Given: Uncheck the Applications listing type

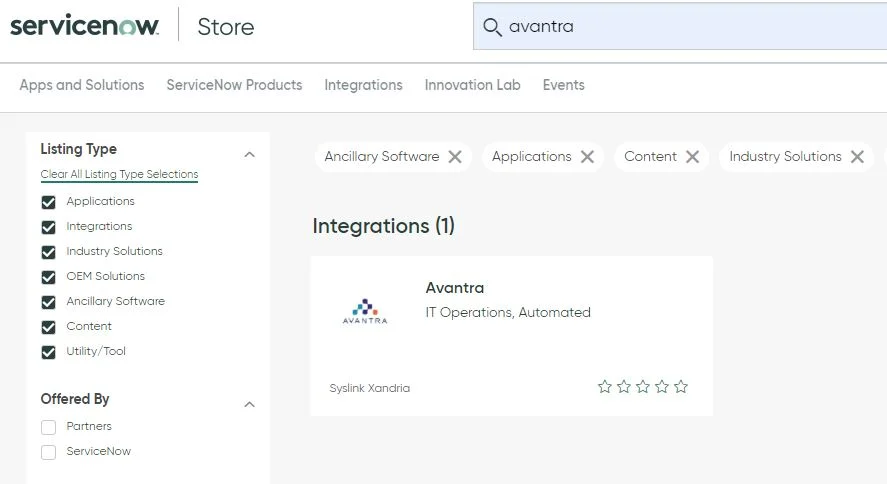Looking at the screenshot, I should [x=48, y=202].
